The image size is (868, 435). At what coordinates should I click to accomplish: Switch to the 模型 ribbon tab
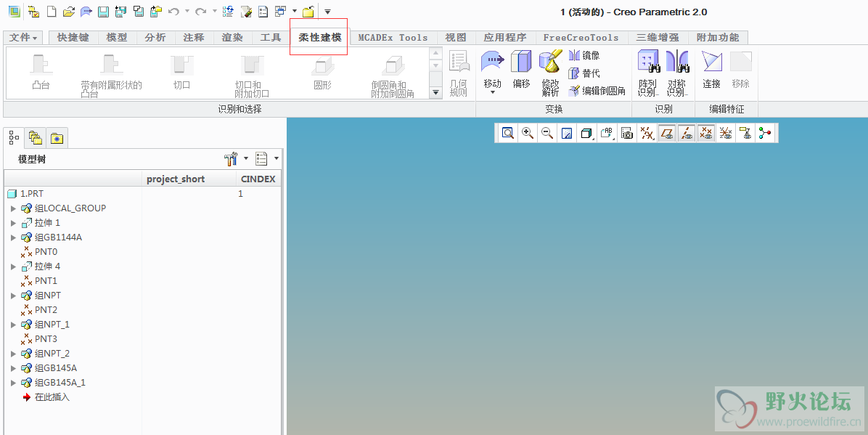pos(117,38)
